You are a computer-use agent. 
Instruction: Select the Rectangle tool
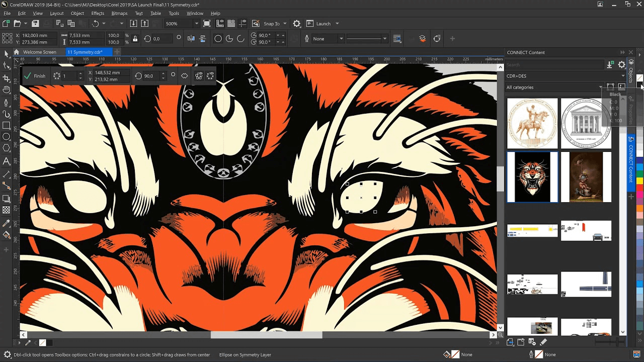tap(7, 126)
